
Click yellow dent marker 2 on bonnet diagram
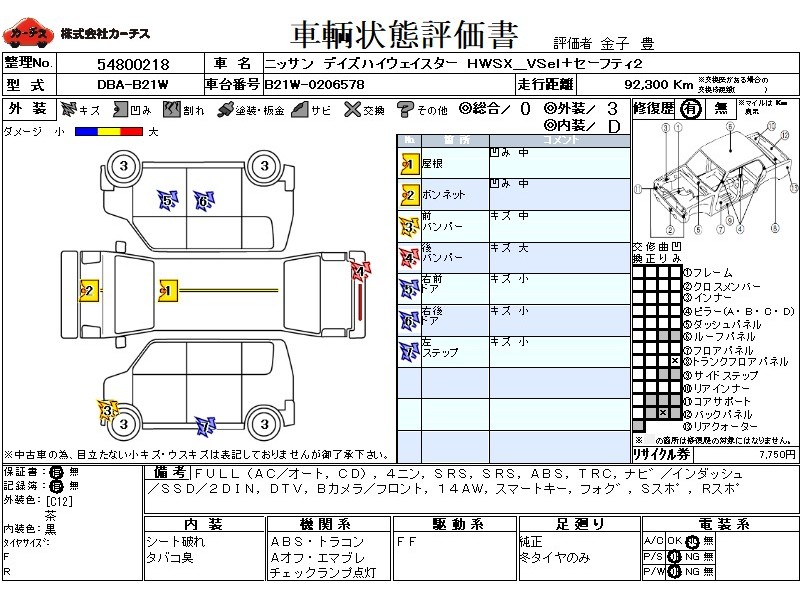89,290
